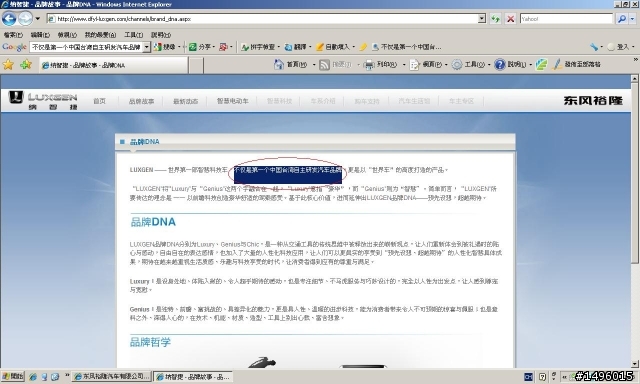Click the yellow highlighter icon in Google toolbar
The height and width of the screenshot is (384, 640).
click(363, 47)
